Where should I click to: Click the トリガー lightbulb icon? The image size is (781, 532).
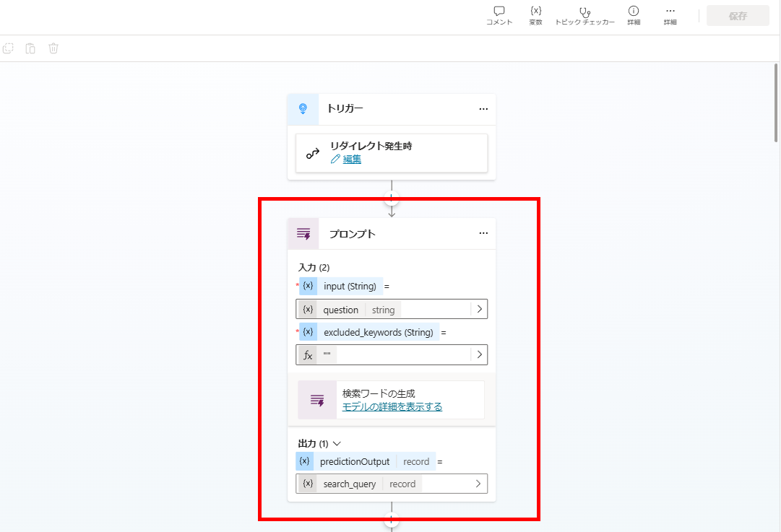point(303,109)
